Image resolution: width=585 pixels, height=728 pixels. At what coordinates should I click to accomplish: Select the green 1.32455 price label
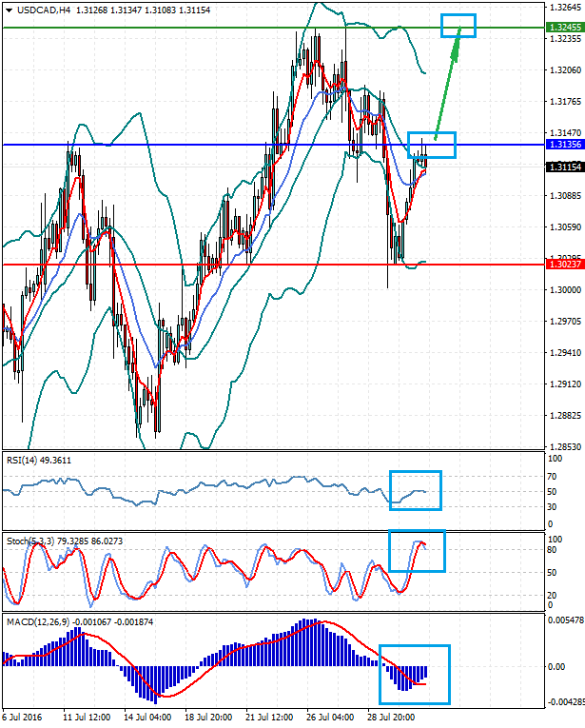[565, 28]
